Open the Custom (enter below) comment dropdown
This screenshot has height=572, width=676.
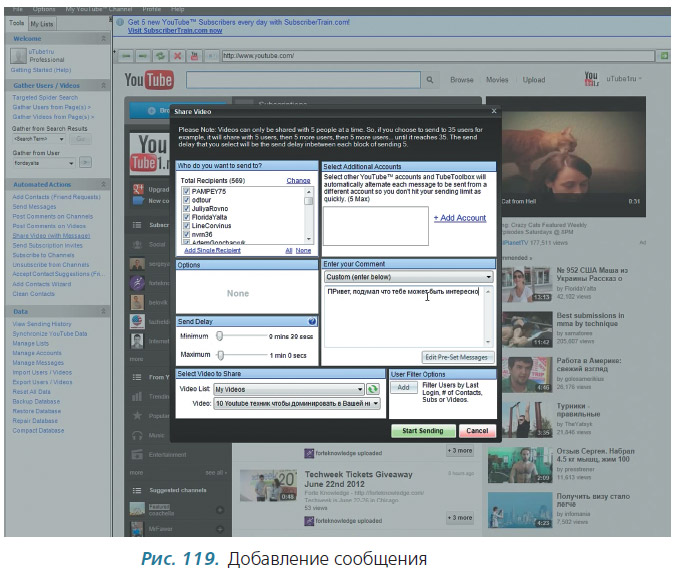coord(409,277)
